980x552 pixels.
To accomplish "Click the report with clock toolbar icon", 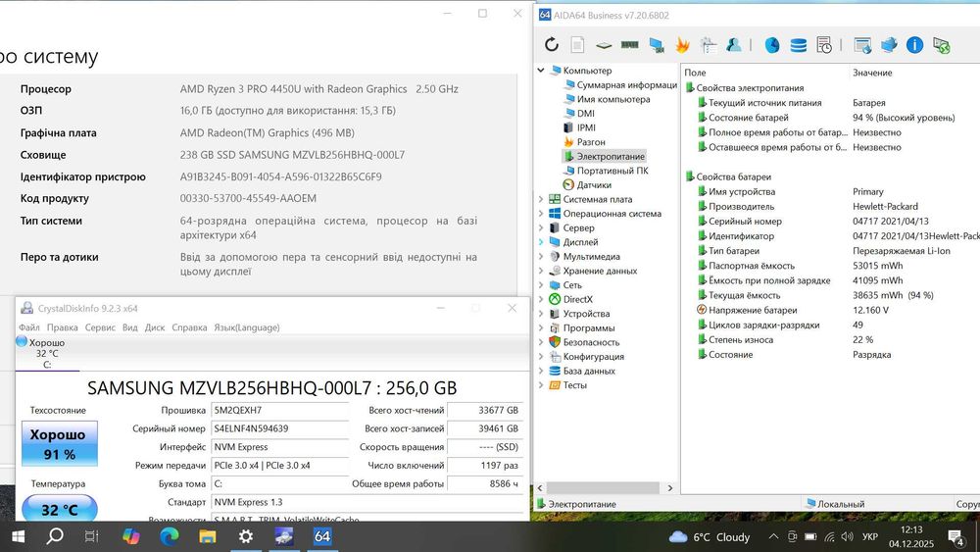I will tap(824, 45).
